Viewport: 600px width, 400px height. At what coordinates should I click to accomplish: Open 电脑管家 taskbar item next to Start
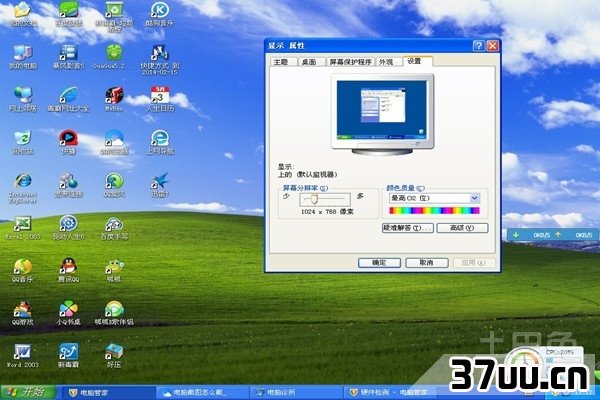[107, 393]
